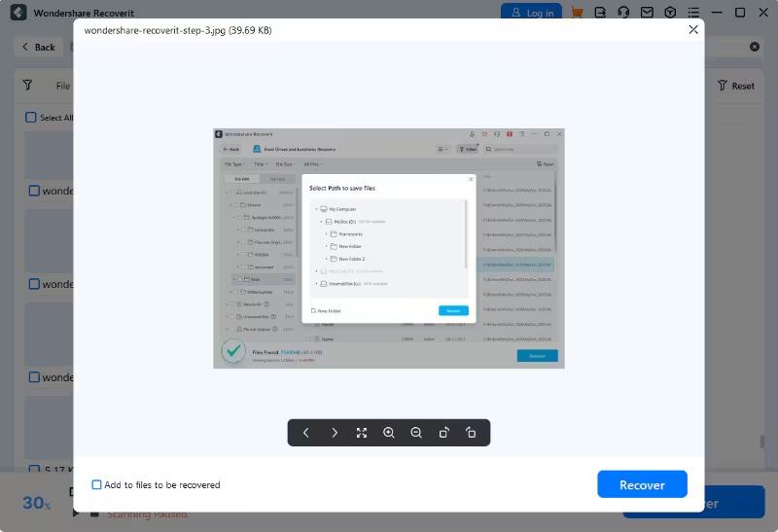Zoom out of the preview image
778x532 pixels.
coord(416,433)
